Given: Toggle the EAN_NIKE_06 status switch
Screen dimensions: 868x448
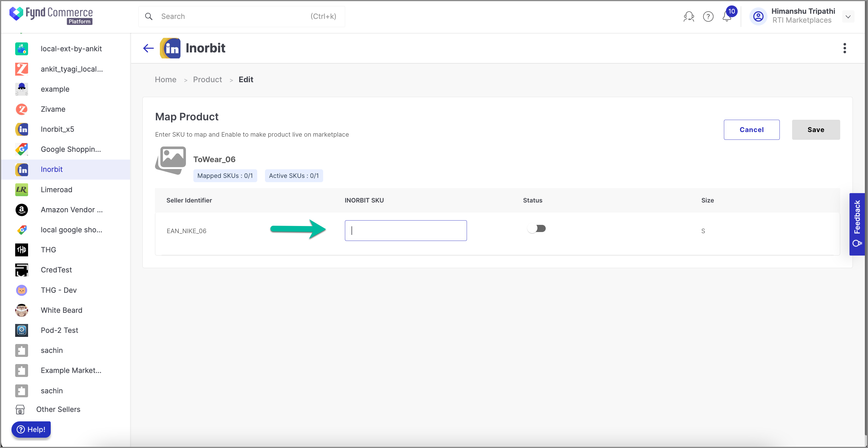Looking at the screenshot, I should (537, 229).
